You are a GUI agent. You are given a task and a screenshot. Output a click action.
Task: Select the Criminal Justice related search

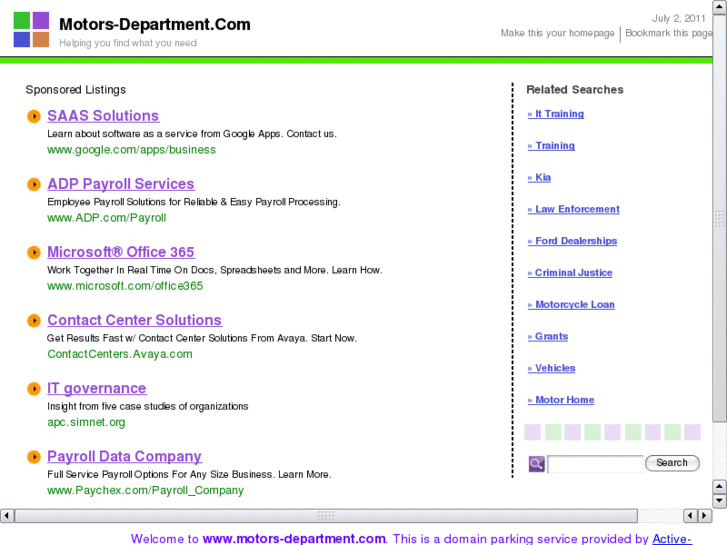tap(570, 273)
